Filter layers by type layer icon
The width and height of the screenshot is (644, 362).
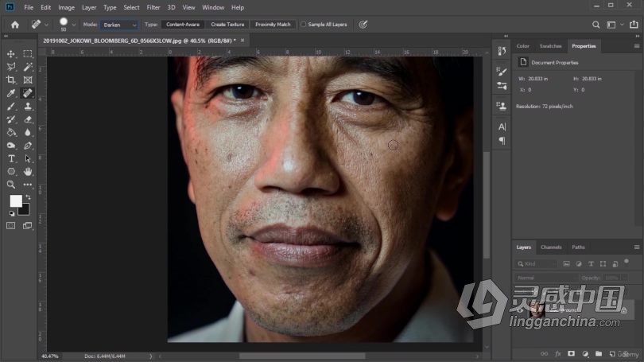tap(591, 264)
